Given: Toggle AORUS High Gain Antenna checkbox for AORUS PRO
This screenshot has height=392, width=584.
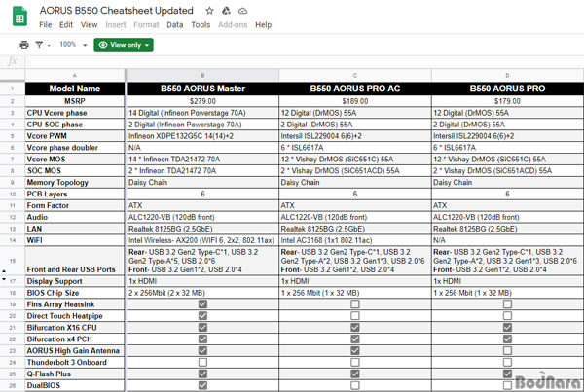Looking at the screenshot, I should tap(507, 350).
